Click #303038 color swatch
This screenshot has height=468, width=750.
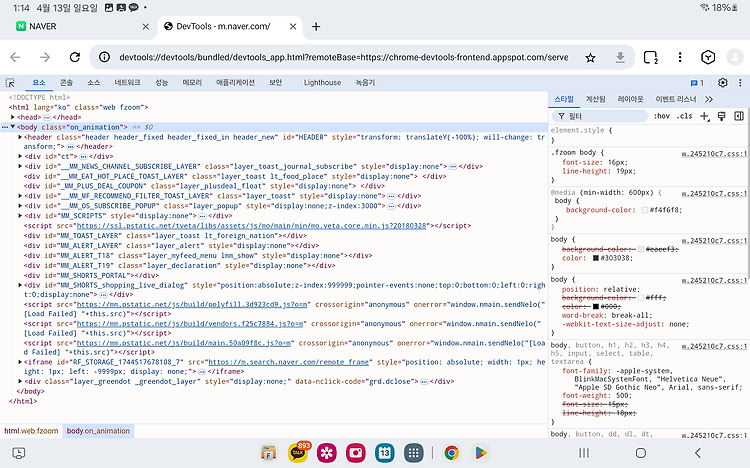596,258
